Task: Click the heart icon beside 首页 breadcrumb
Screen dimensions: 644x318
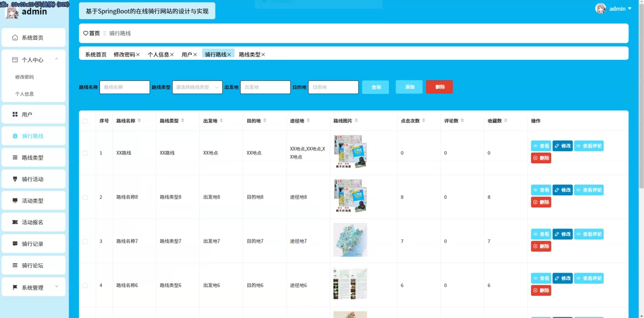Action: 85,33
